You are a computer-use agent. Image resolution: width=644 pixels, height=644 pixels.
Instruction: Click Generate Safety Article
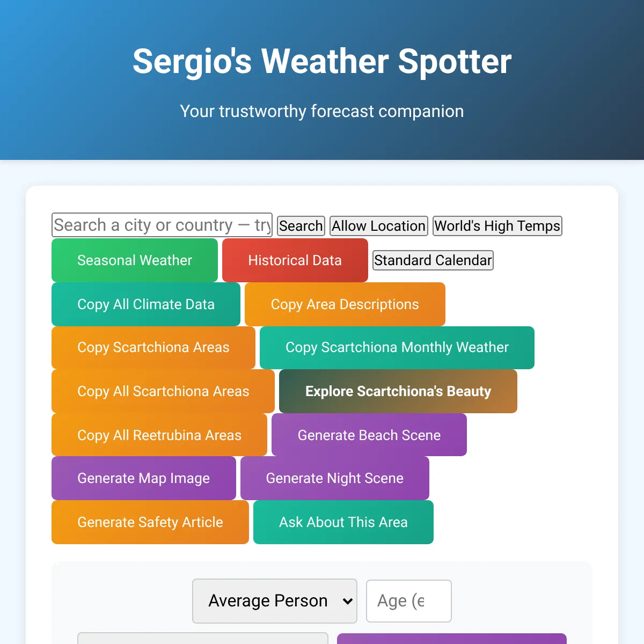pos(150,522)
